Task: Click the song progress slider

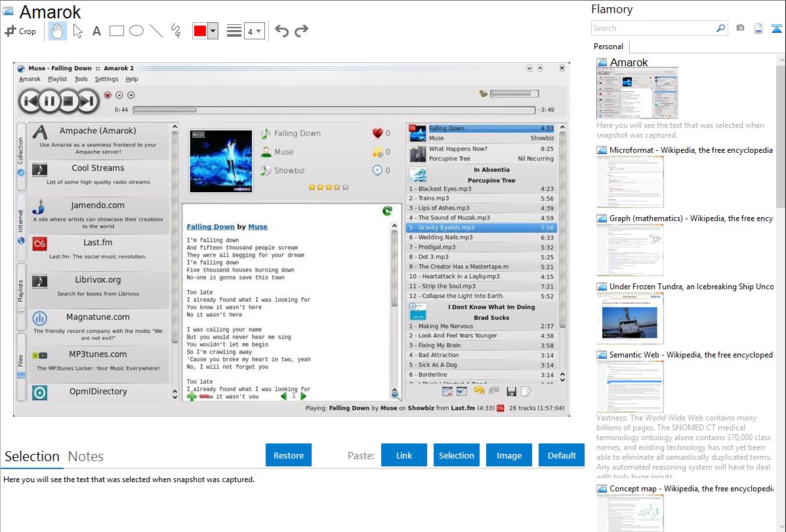Action: pos(334,110)
